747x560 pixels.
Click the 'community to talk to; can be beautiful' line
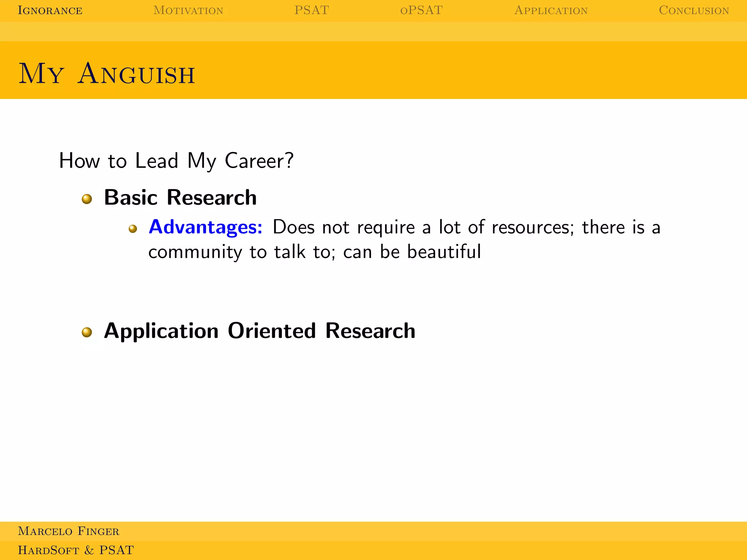coord(314,252)
